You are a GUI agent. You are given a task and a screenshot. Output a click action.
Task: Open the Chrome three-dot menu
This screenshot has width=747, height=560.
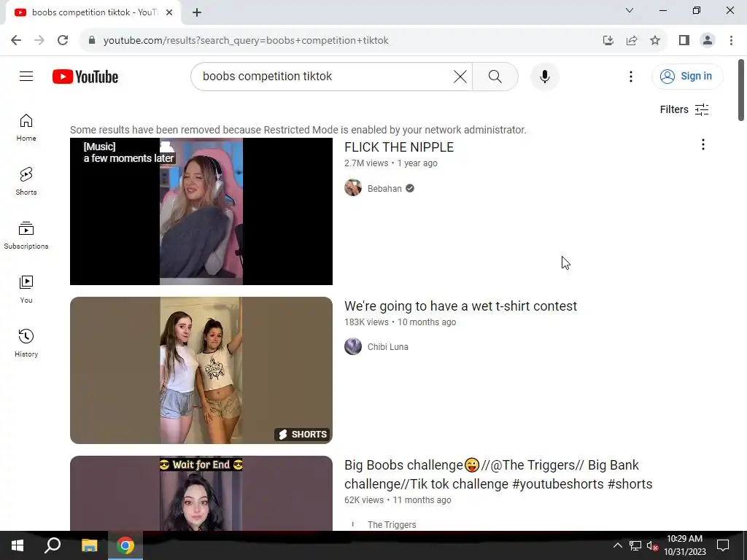[731, 41]
